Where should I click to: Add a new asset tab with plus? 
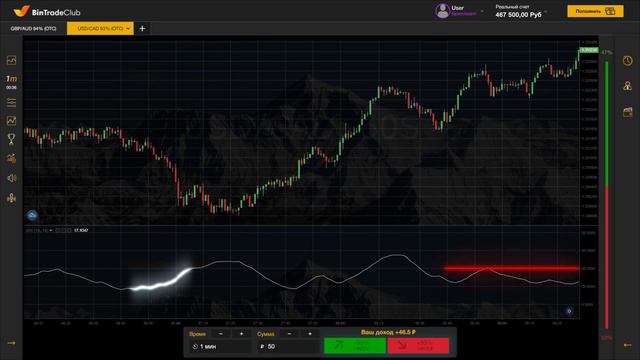pyautogui.click(x=142, y=29)
